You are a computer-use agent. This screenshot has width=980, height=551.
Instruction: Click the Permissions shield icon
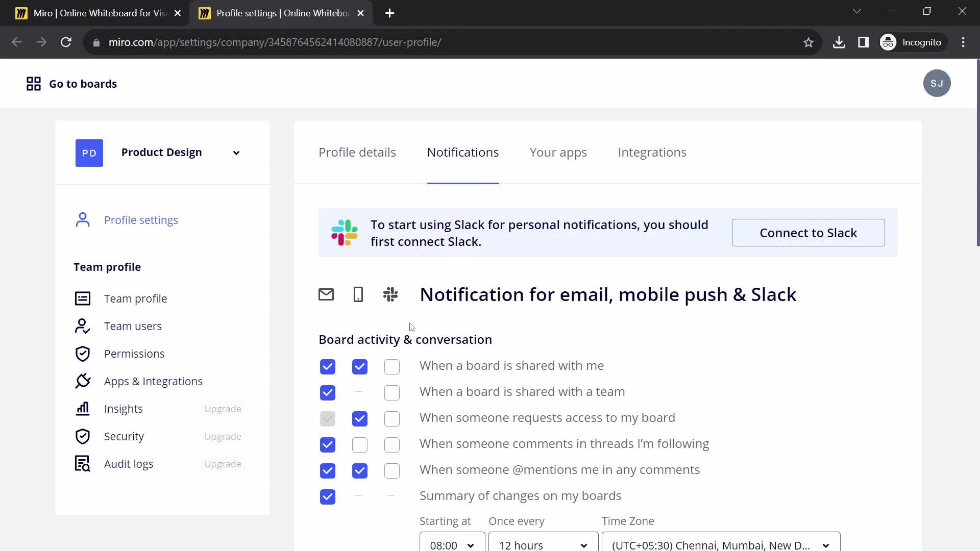click(82, 353)
